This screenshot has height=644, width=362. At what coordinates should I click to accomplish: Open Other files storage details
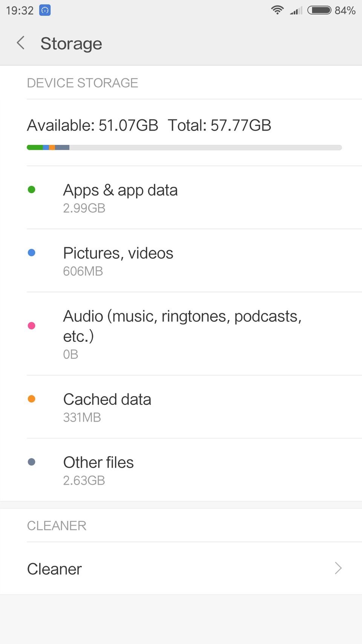click(99, 470)
